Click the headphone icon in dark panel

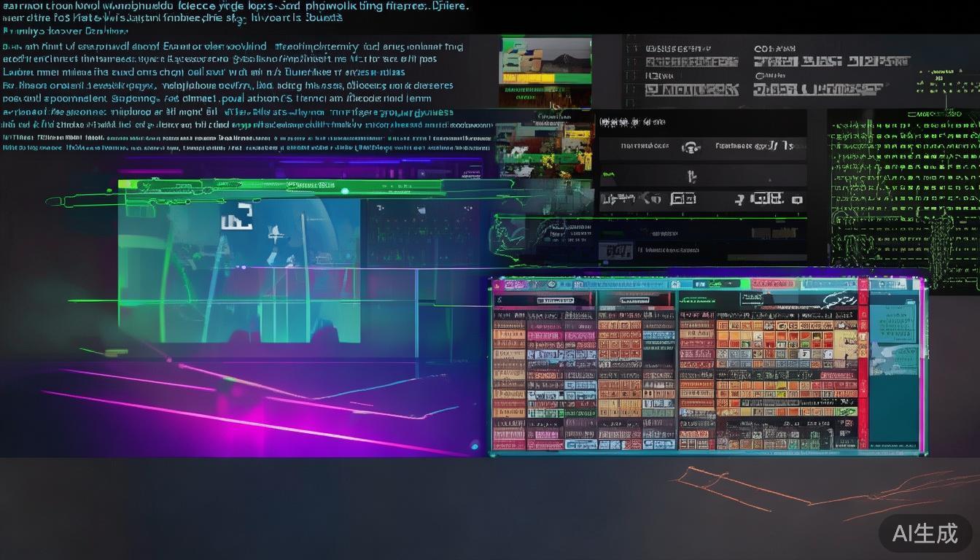pyautogui.click(x=690, y=147)
